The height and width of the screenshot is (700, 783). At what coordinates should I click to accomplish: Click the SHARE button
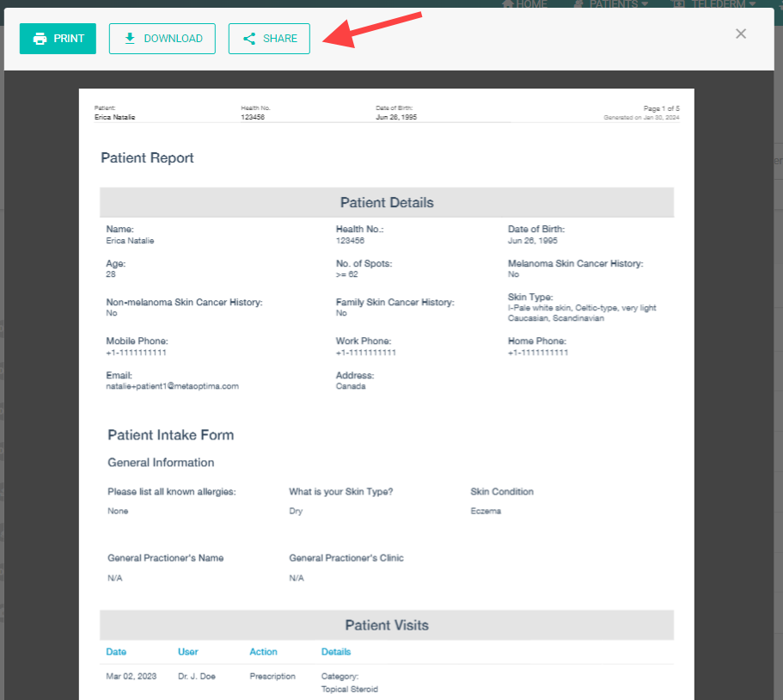(269, 39)
